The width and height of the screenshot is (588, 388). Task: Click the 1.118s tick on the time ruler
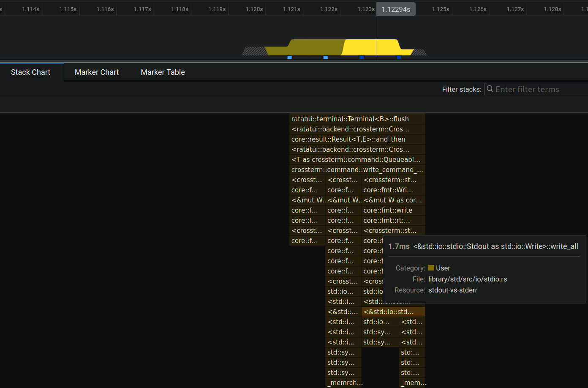pyautogui.click(x=180, y=9)
